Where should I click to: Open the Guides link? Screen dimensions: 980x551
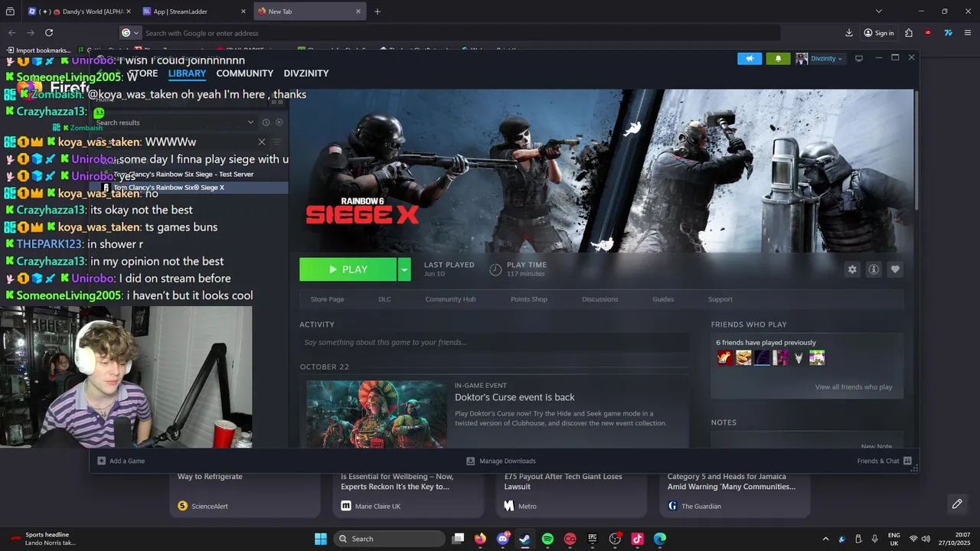click(663, 299)
